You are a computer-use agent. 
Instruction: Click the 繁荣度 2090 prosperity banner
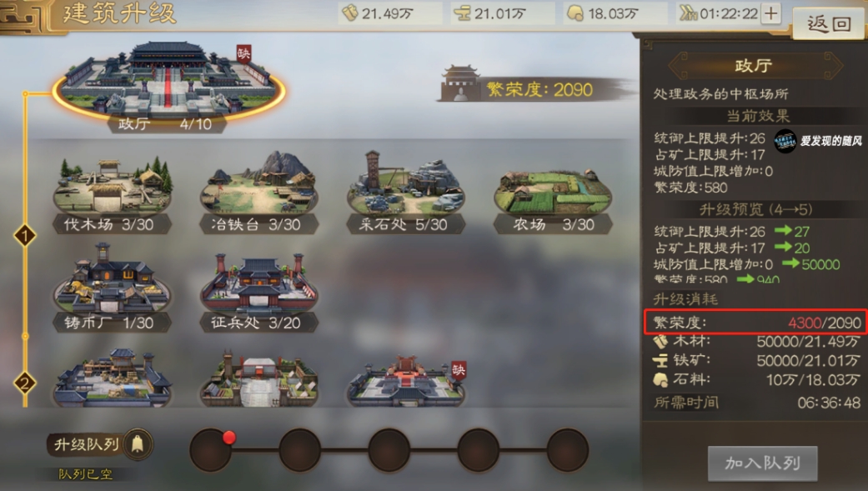pyautogui.click(x=534, y=87)
